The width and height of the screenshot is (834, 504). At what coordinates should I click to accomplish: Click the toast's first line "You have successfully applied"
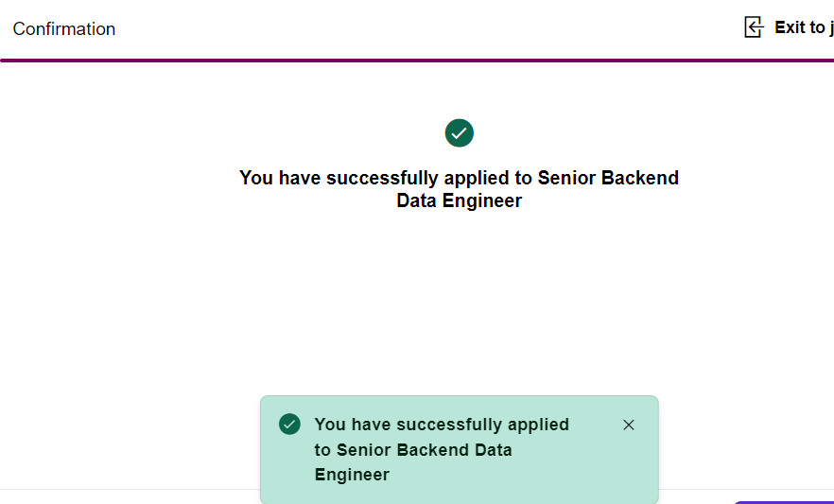tap(442, 425)
